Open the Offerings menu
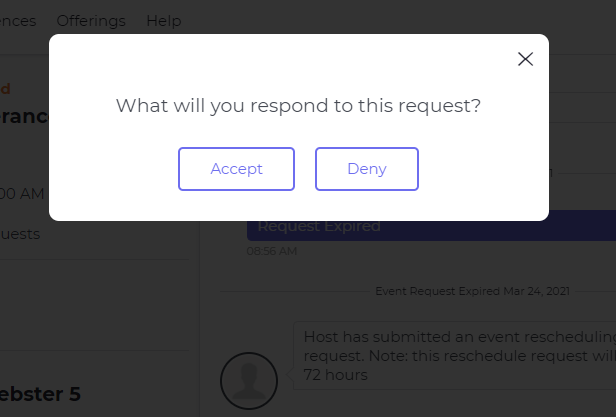616x417 pixels. click(x=91, y=20)
